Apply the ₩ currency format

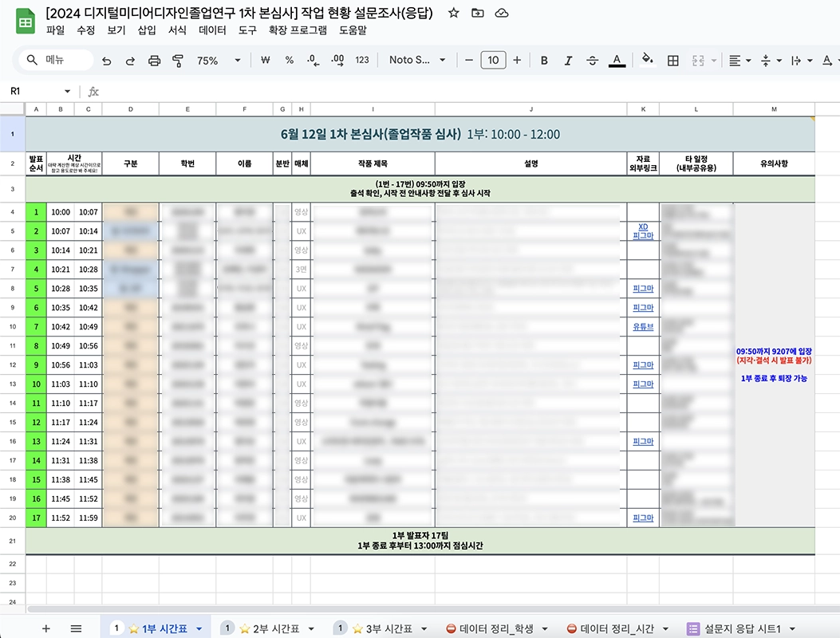click(266, 61)
